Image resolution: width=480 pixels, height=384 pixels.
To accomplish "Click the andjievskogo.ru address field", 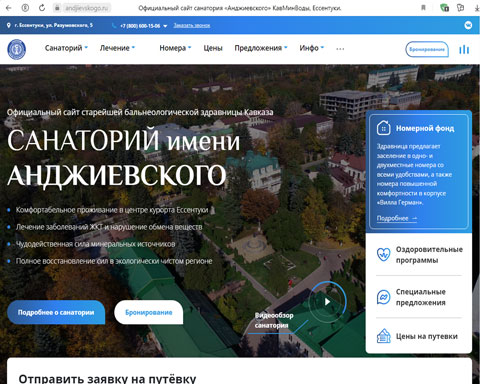I will pyautogui.click(x=87, y=8).
